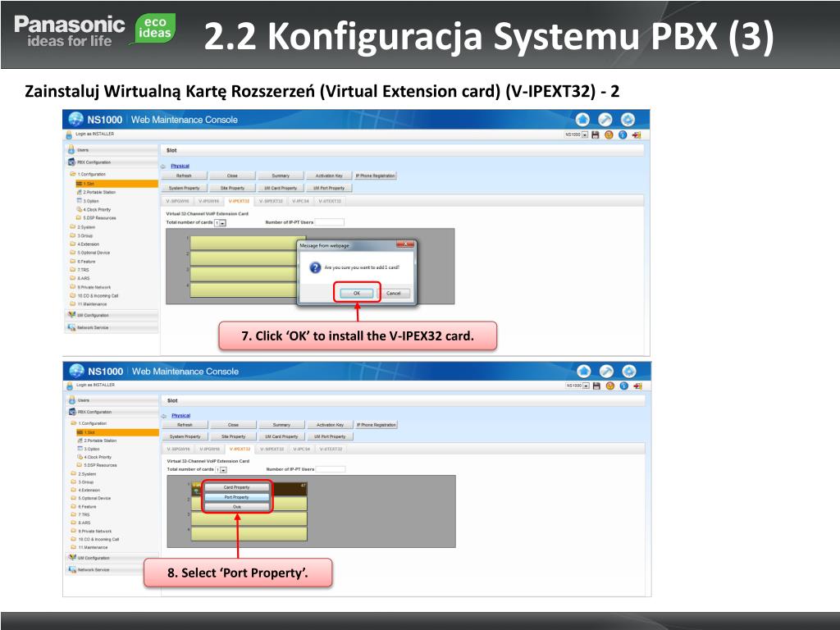Open the Users section in the console with the dialog
The image size is (840, 630).
click(112, 150)
